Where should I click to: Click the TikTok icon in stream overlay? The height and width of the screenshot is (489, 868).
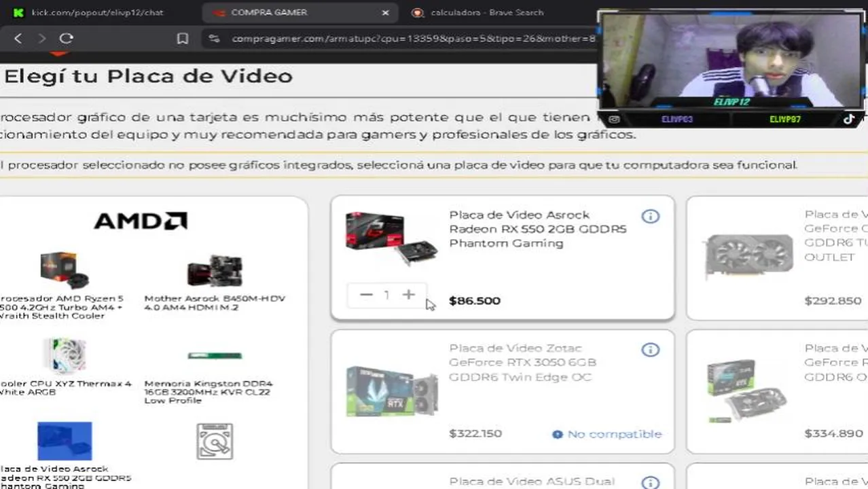[849, 119]
